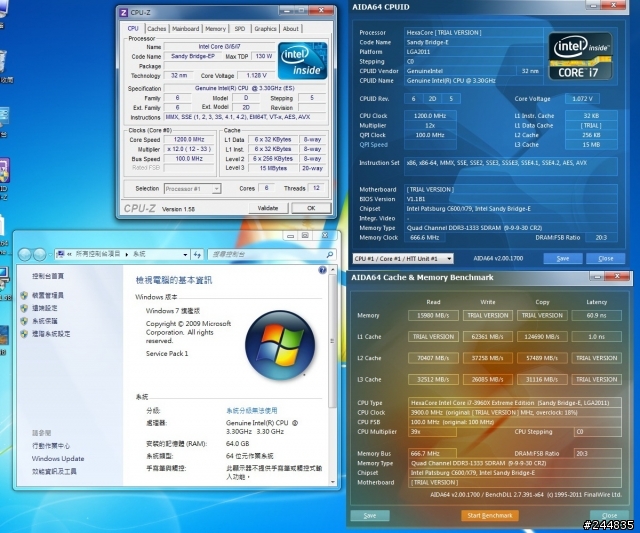Click Save in AIDA64 CPUID window
Screen dimensions: 640x533
(562, 258)
